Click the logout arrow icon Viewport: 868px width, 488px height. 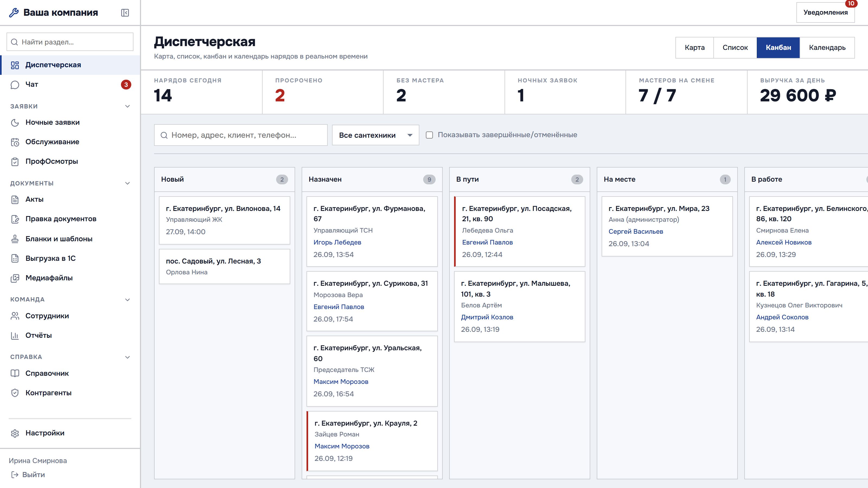15,474
